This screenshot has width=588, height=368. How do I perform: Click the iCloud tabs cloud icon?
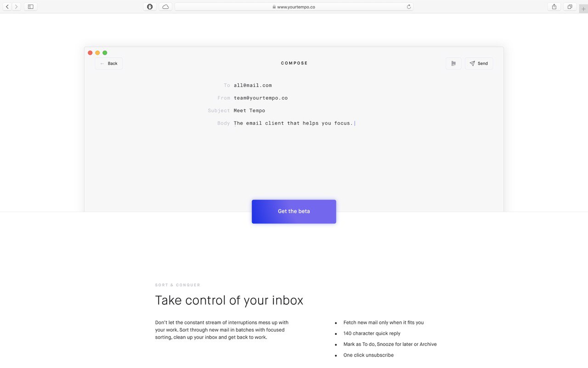(x=165, y=7)
